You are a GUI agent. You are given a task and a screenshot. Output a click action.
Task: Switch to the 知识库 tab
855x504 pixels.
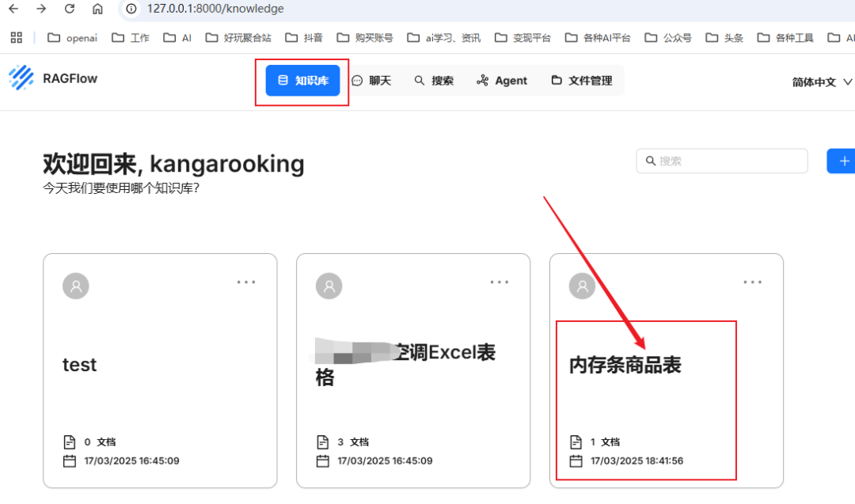(302, 80)
